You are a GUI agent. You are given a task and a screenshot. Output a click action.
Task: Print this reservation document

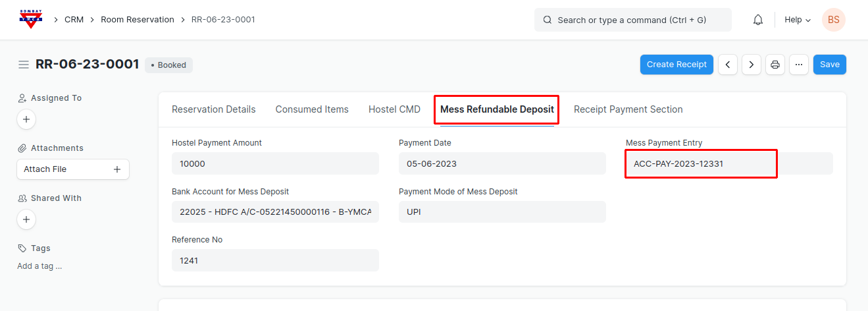(x=775, y=65)
